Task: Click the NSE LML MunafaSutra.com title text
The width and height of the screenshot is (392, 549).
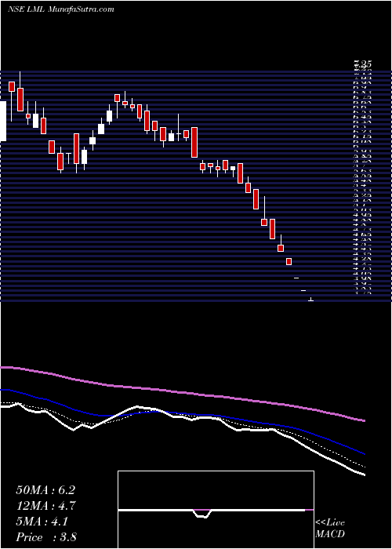Action: 61,9
